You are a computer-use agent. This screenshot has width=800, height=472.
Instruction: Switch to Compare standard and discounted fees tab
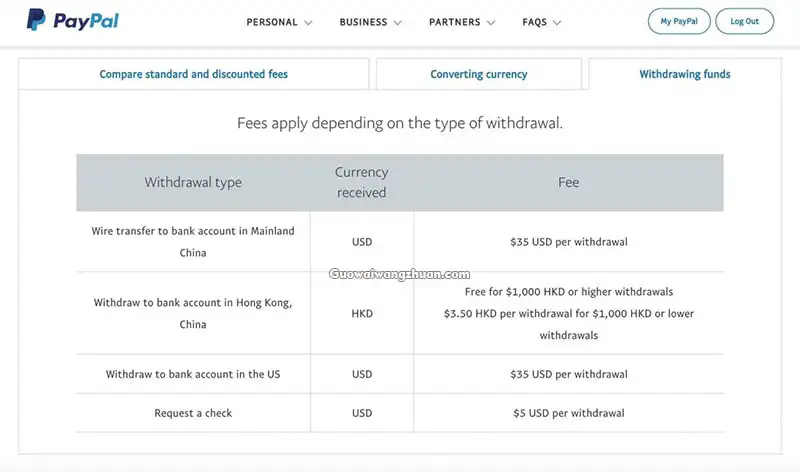click(193, 74)
